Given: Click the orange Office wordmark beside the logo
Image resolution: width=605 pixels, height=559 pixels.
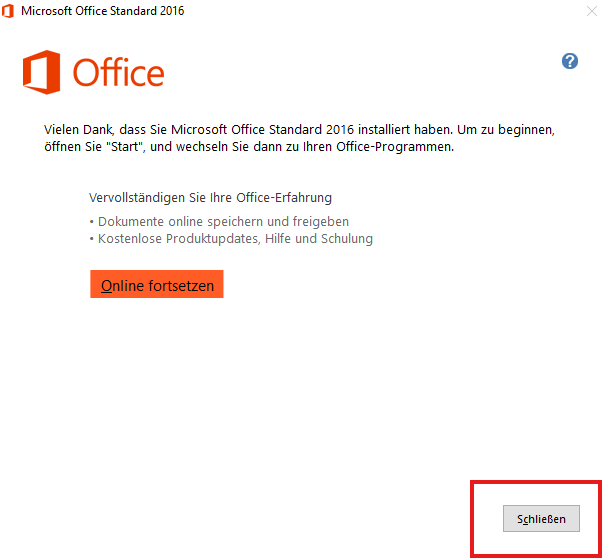Looking at the screenshot, I should coord(118,73).
